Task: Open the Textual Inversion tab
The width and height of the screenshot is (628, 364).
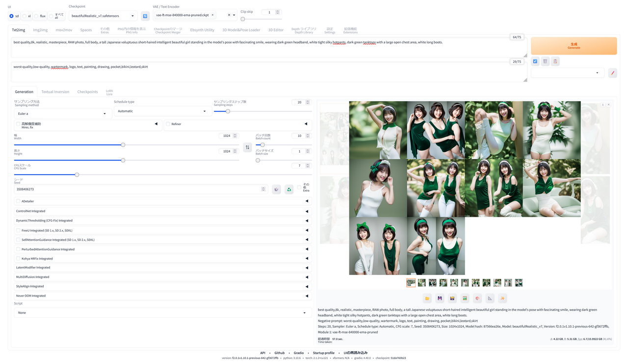Action: tap(55, 92)
